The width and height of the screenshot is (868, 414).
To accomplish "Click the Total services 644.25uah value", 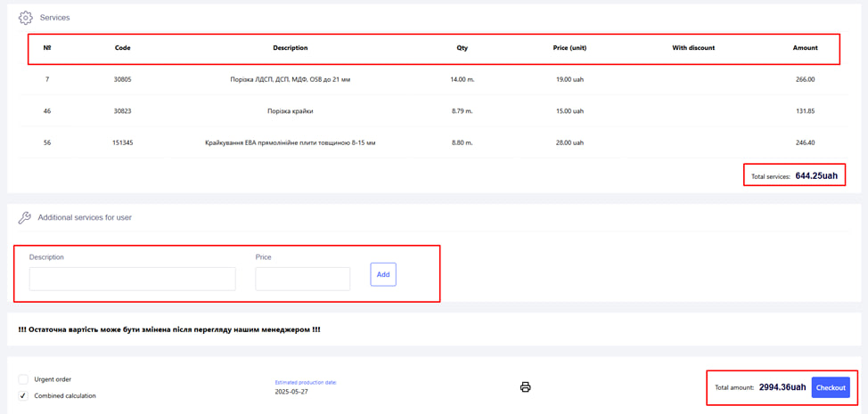I will [x=816, y=176].
